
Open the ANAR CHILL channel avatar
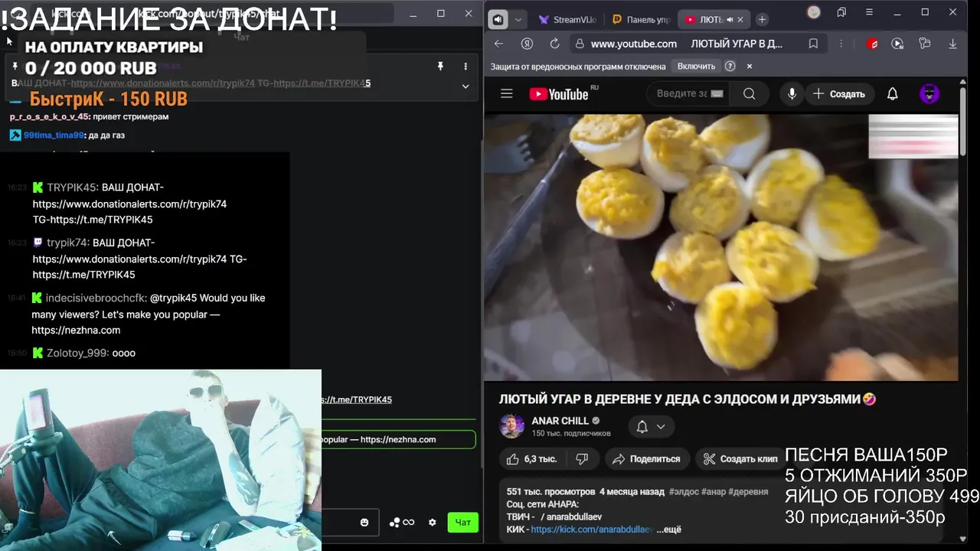click(511, 426)
